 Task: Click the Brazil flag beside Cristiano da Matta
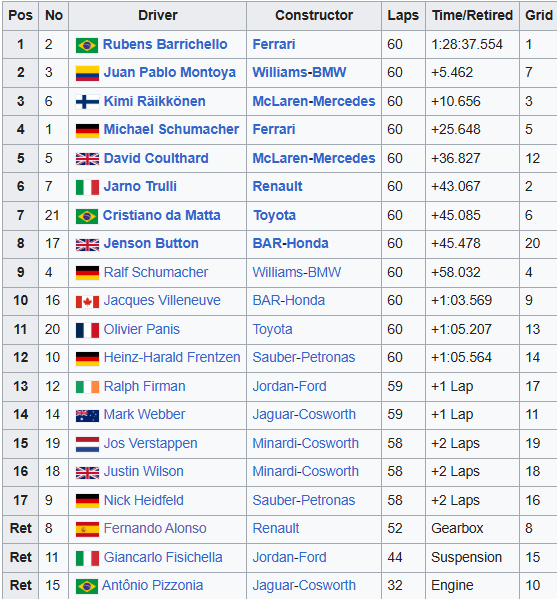point(87,216)
